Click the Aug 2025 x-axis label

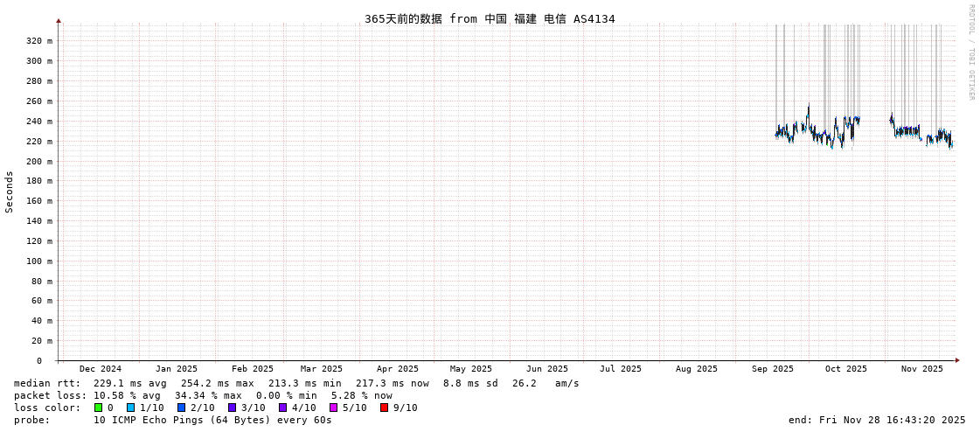[x=696, y=369]
